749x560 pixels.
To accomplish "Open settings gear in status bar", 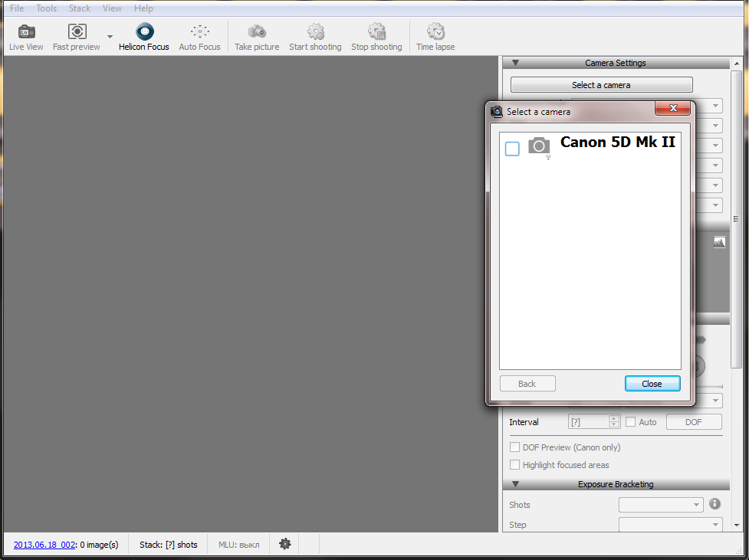I will (284, 544).
